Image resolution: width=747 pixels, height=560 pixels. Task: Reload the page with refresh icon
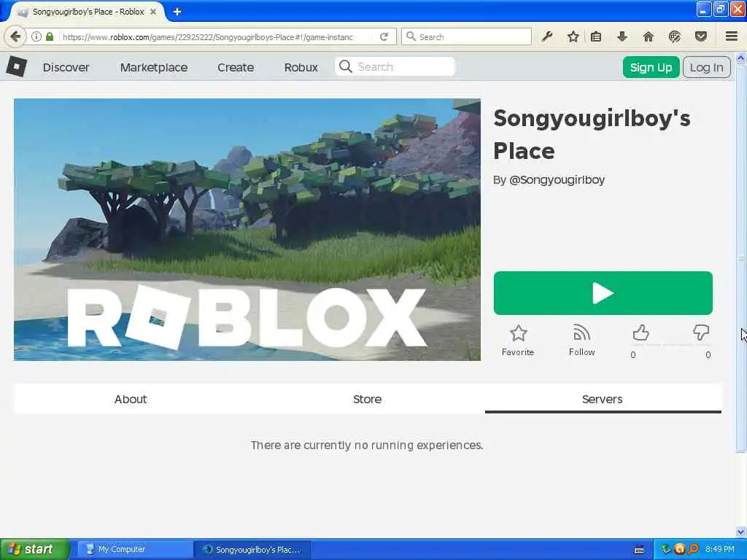(x=384, y=36)
